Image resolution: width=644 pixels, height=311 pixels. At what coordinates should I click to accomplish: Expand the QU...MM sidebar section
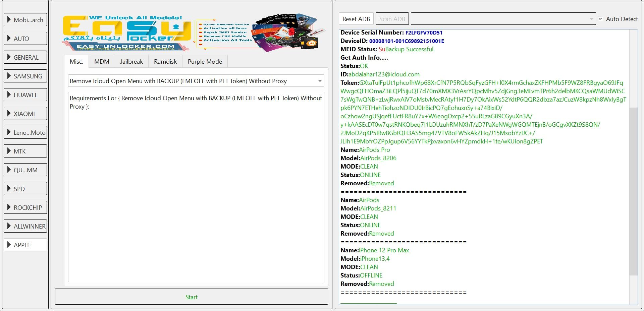click(x=25, y=170)
